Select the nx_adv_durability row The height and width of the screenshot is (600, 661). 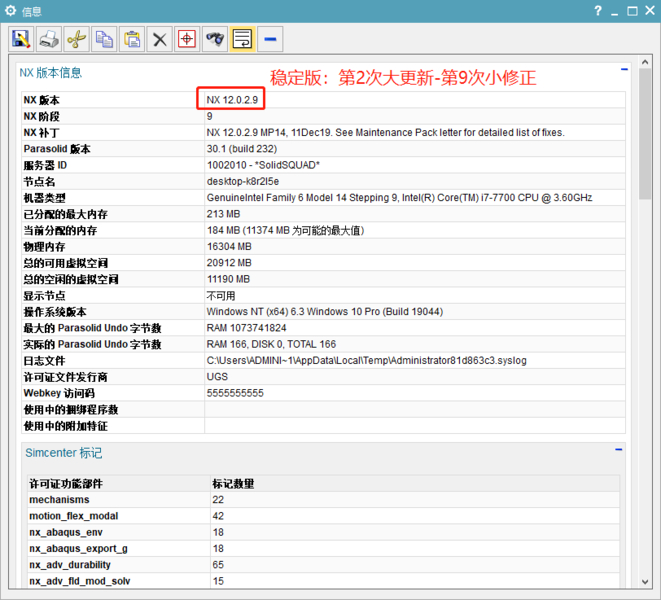point(324,565)
